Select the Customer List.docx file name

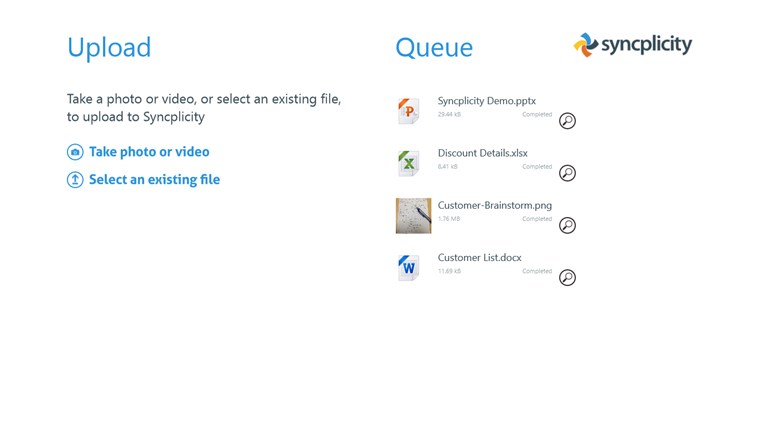point(480,258)
